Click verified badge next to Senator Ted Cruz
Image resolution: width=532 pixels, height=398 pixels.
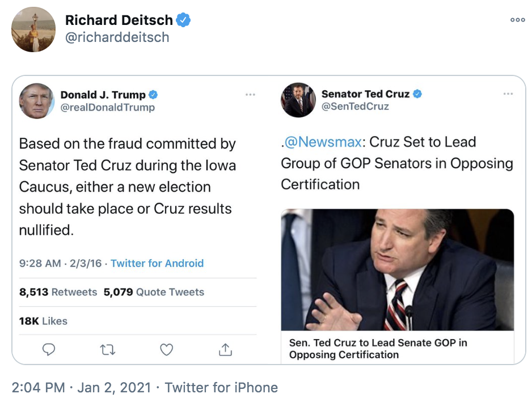pyautogui.click(x=417, y=94)
